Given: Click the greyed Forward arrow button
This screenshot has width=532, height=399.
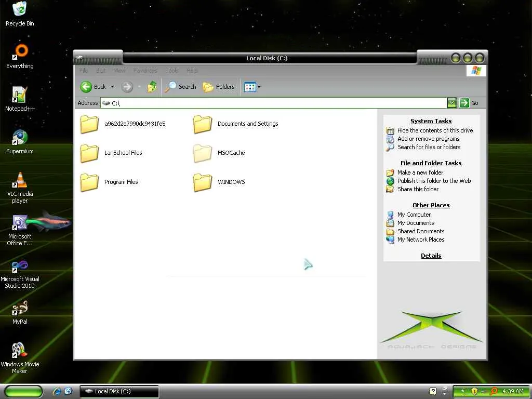Looking at the screenshot, I should point(127,87).
